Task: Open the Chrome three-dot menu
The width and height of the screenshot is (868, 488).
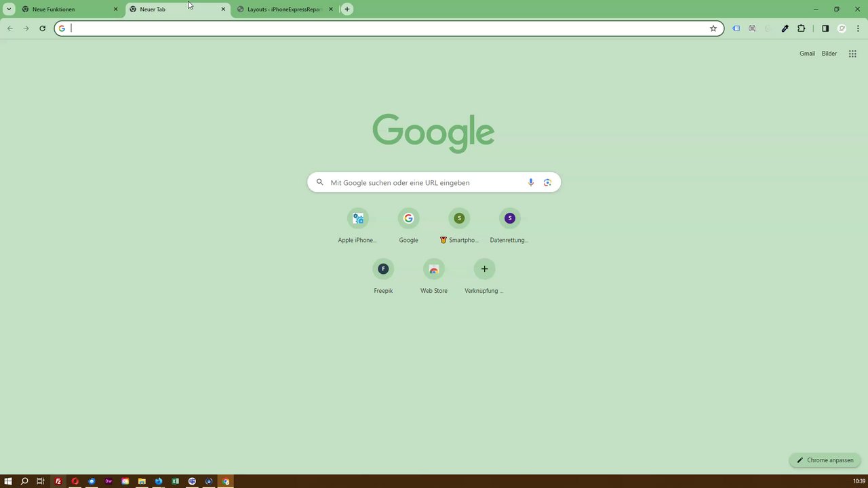Action: pyautogui.click(x=858, y=28)
